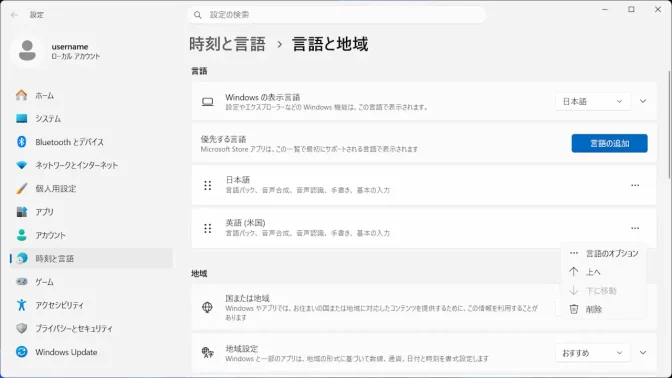Open Bluetooth とデバイス icon

(21, 142)
